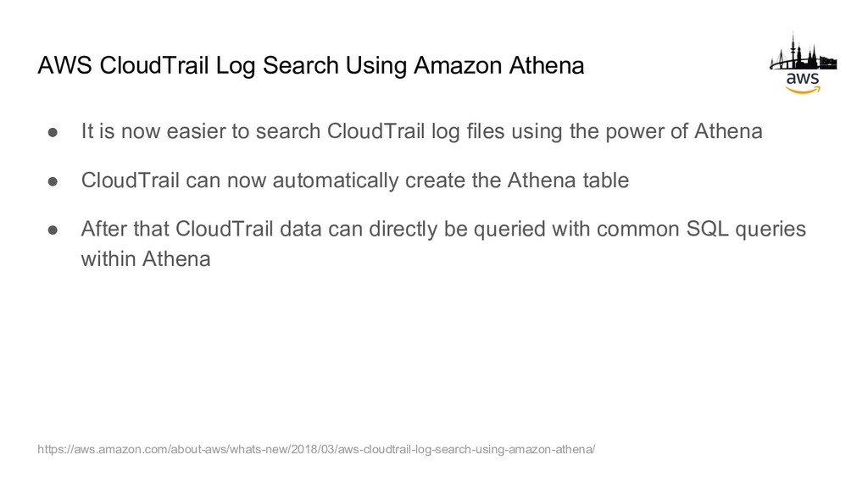The image size is (868, 488).
Task: Click the words within Athena on last line
Action: tap(146, 259)
